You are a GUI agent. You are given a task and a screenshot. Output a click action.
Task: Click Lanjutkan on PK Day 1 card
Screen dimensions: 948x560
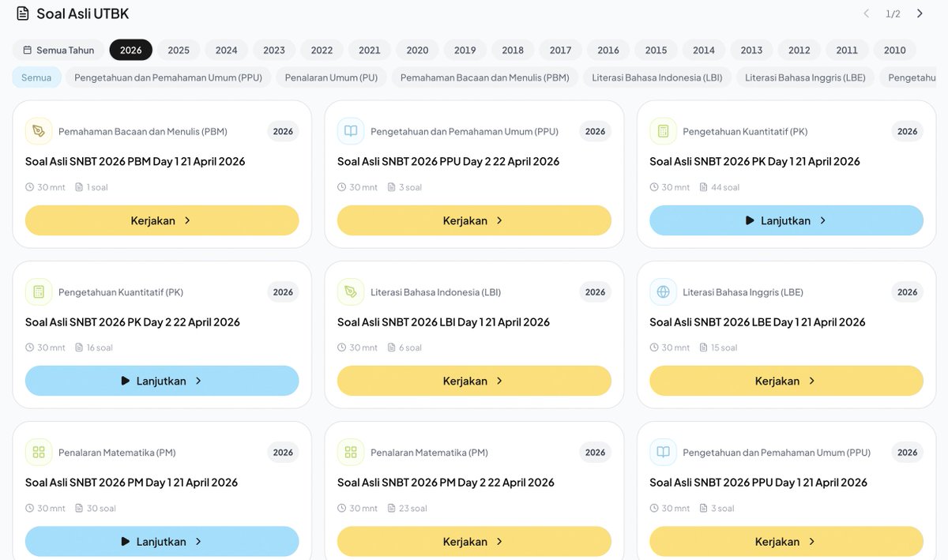[786, 220]
